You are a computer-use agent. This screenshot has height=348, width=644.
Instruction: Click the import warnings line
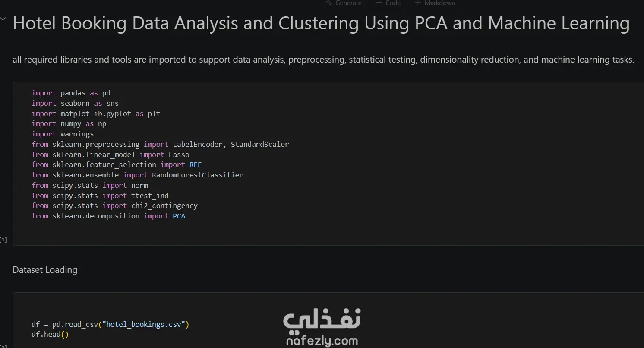pyautogui.click(x=63, y=134)
